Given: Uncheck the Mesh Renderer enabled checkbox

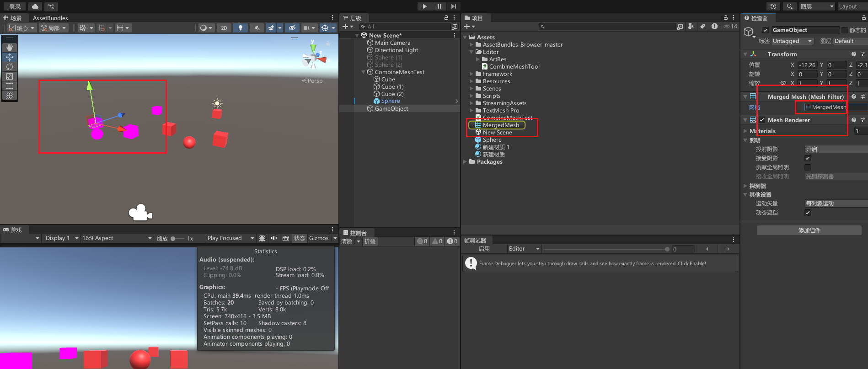Looking at the screenshot, I should click(x=762, y=120).
